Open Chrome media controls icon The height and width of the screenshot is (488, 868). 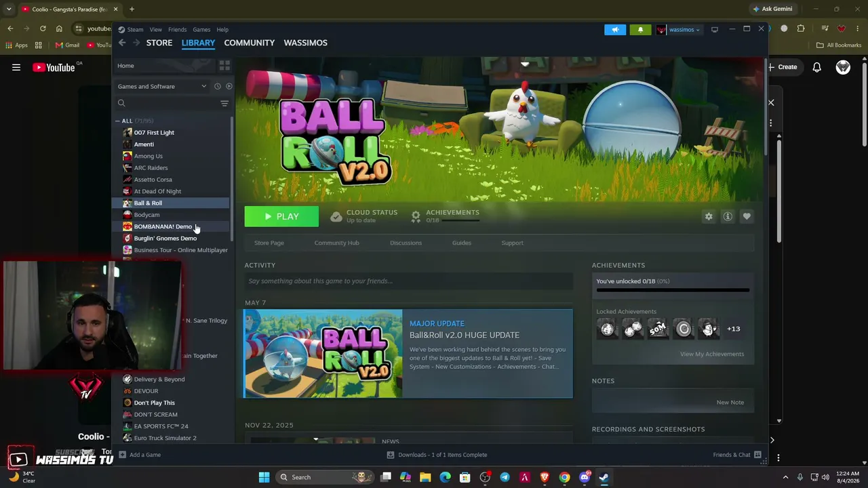(x=825, y=28)
